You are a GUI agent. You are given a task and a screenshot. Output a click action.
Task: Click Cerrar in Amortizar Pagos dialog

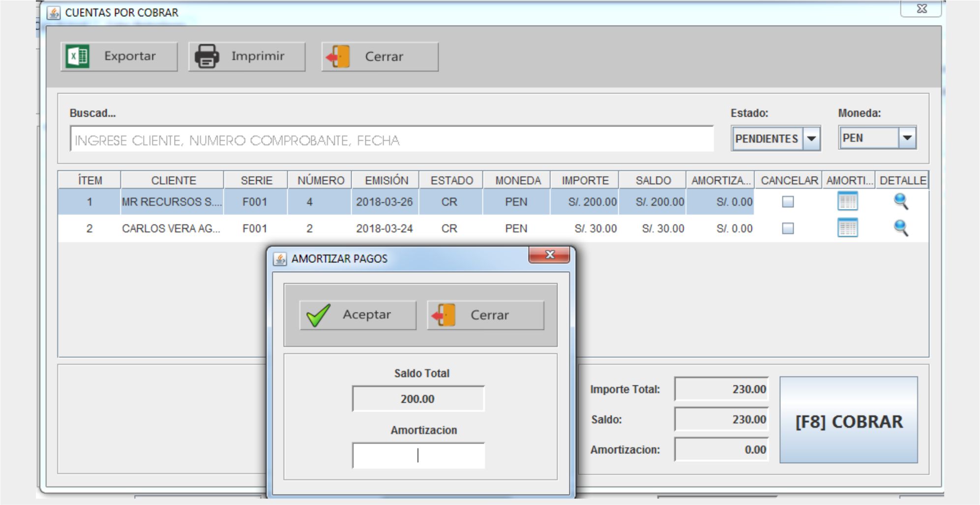(485, 315)
